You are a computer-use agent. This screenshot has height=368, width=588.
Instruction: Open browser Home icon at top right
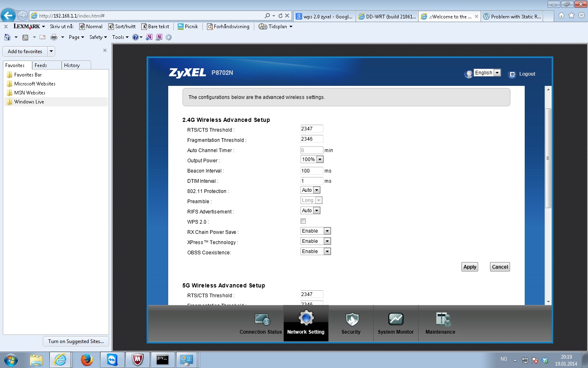561,16
